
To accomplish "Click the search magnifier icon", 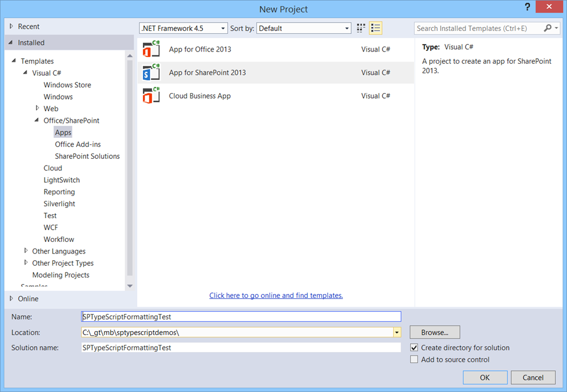I will pyautogui.click(x=548, y=28).
